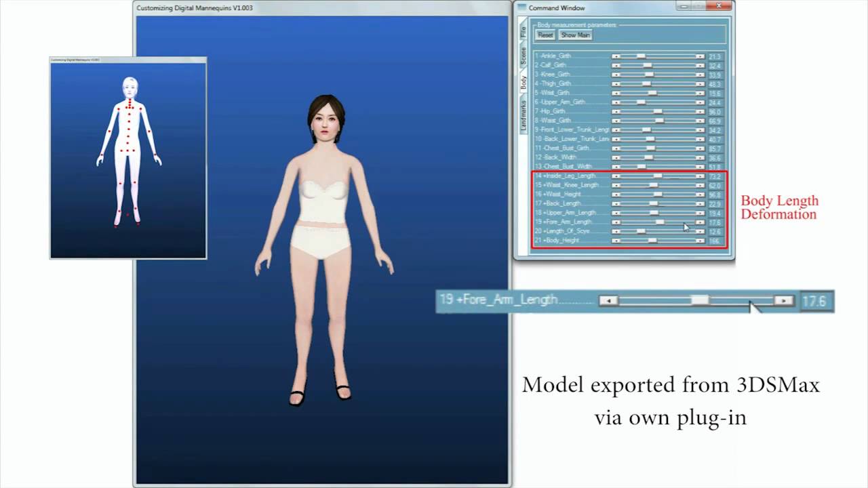Increase Chest_Bust_Girth using right arrow
The width and height of the screenshot is (868, 488).
[x=700, y=148]
